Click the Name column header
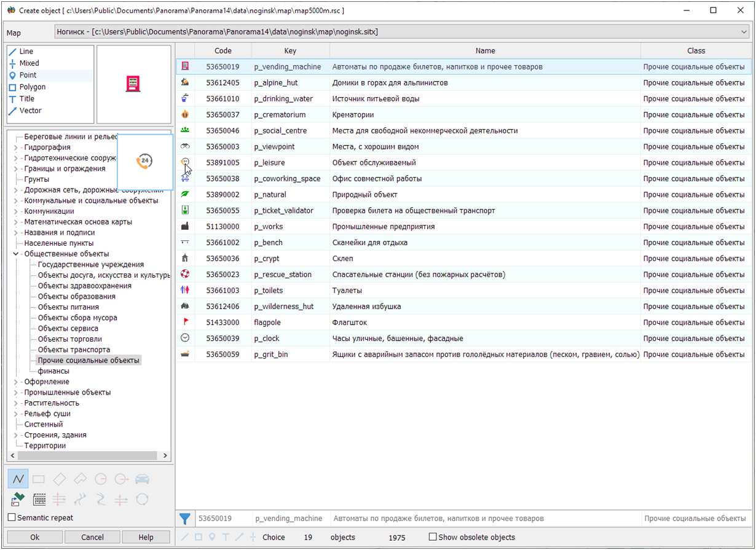The image size is (756, 550). click(x=485, y=51)
